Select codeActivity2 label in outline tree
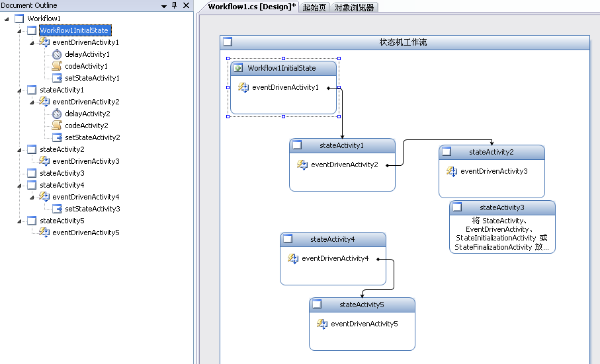 pyautogui.click(x=87, y=126)
